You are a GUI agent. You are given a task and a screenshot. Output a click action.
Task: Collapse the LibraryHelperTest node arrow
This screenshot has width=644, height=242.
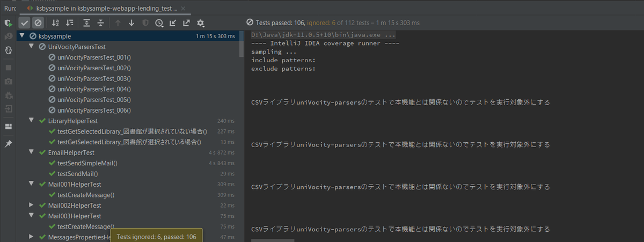[32, 121]
